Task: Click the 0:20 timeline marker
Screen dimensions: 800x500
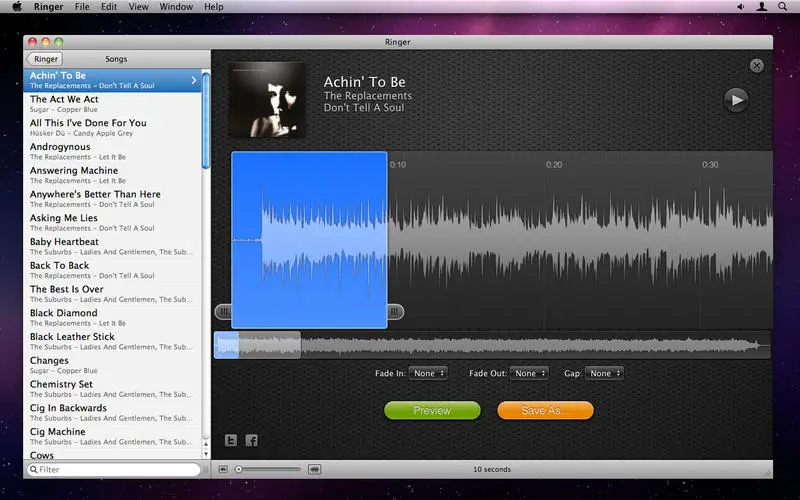Action: tap(554, 165)
